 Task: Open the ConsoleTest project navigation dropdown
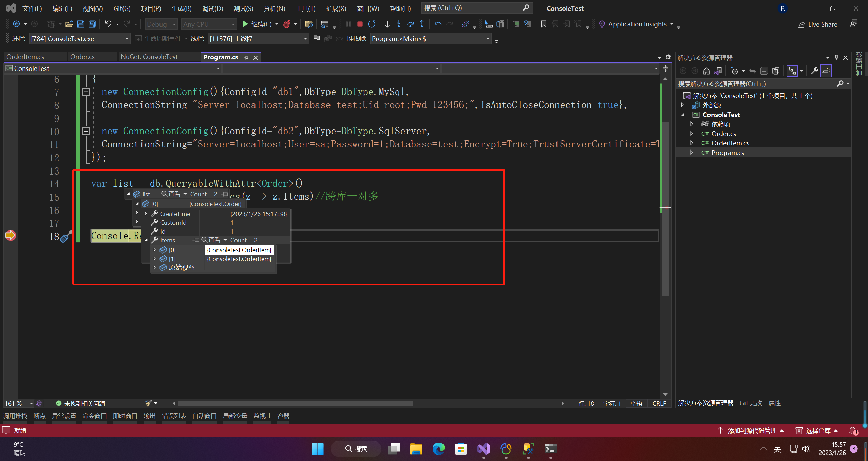(x=218, y=68)
